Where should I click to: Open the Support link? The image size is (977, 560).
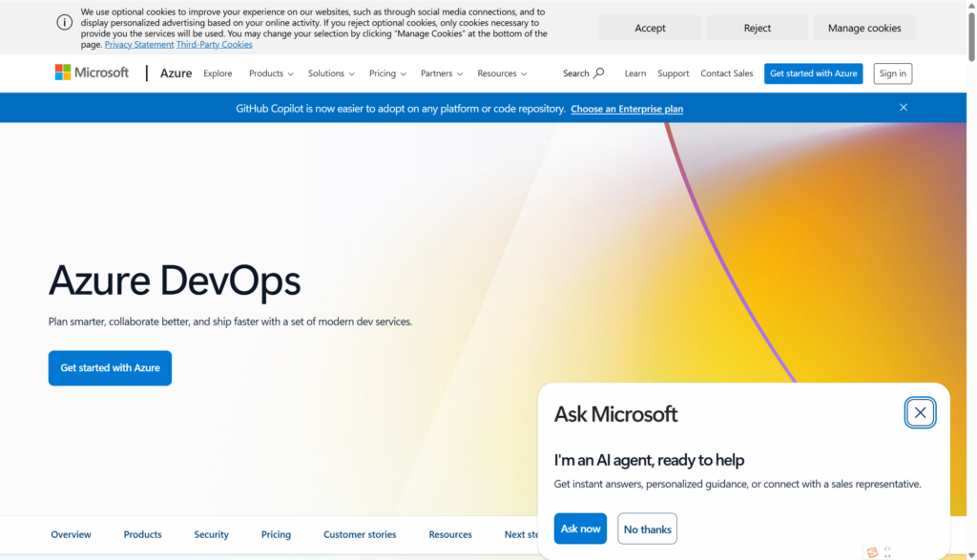(673, 73)
